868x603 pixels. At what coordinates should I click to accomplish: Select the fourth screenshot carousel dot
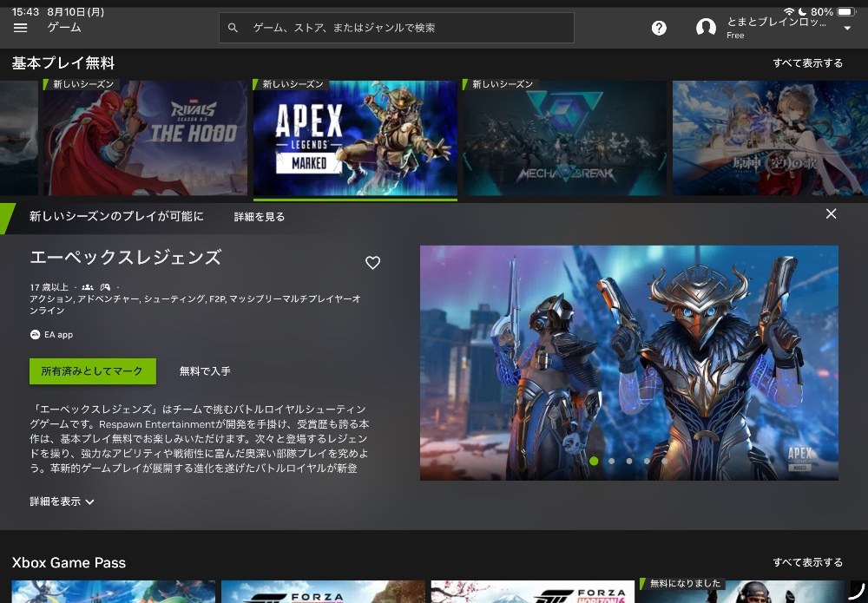(x=647, y=461)
